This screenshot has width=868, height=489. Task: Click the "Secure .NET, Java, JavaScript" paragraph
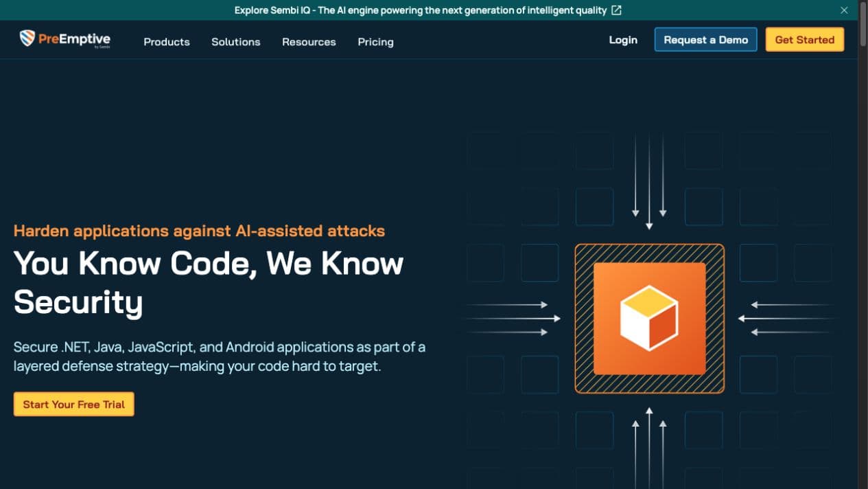[x=220, y=356]
